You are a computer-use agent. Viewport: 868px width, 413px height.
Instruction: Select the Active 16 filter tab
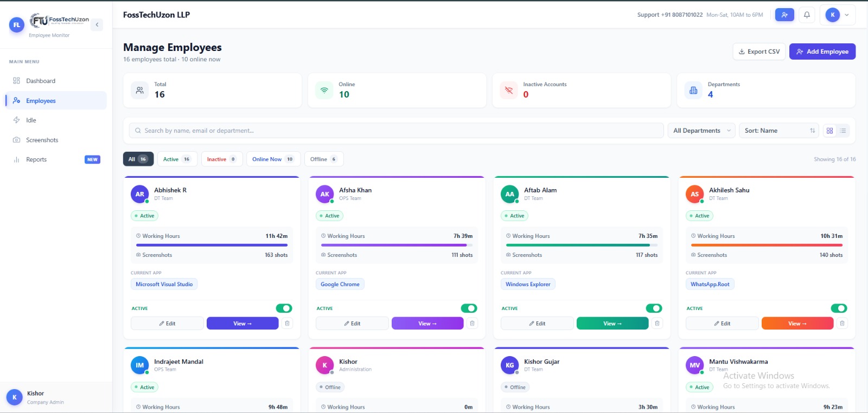[x=177, y=159]
